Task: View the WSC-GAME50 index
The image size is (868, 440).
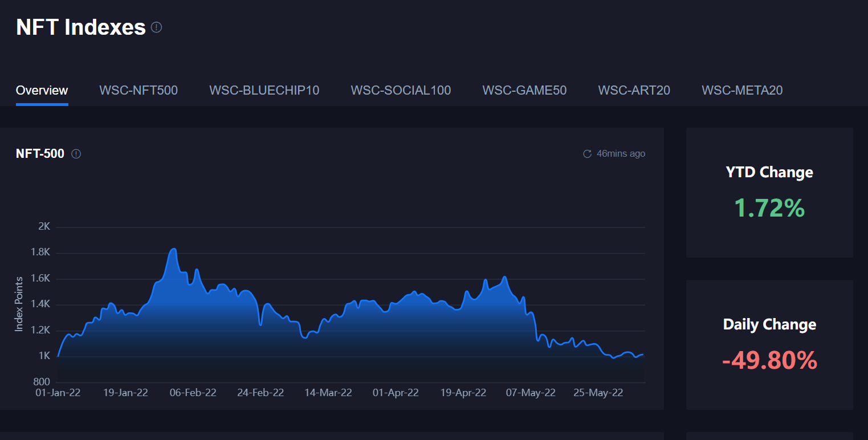Action: point(524,90)
